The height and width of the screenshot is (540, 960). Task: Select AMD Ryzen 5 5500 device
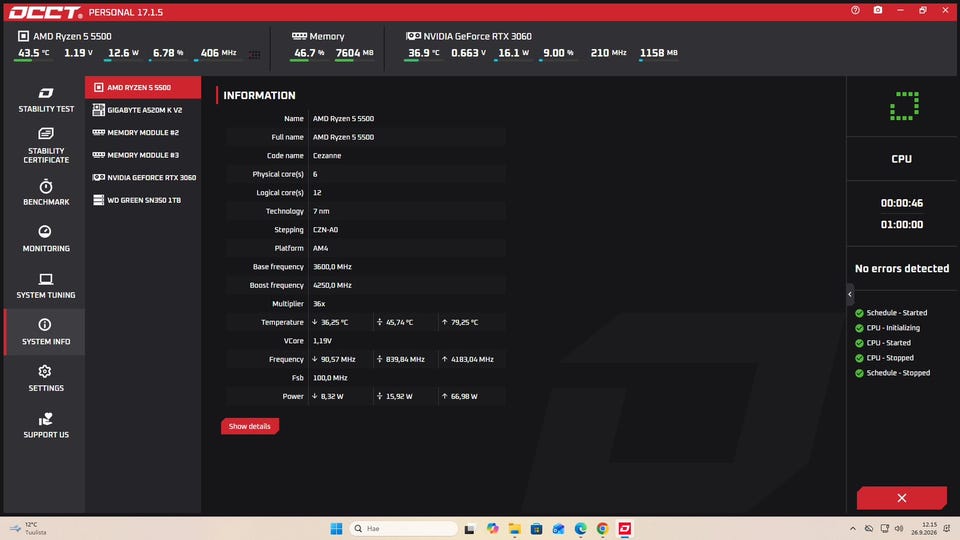pos(143,88)
